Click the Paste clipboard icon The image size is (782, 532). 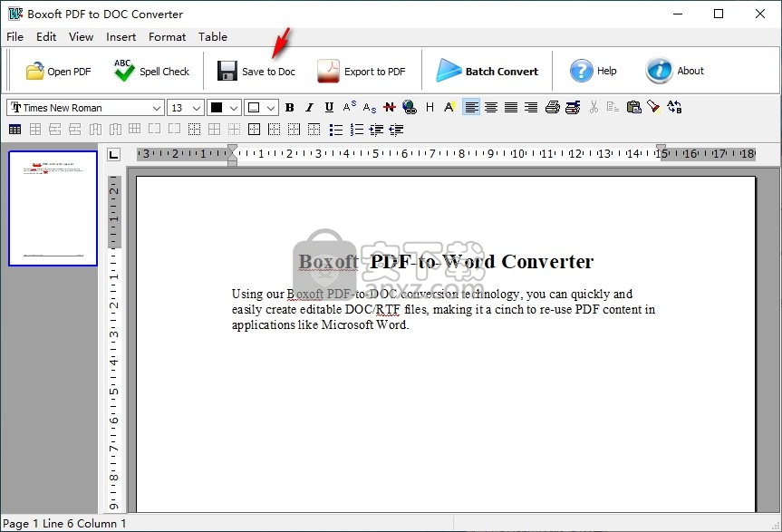click(x=633, y=107)
